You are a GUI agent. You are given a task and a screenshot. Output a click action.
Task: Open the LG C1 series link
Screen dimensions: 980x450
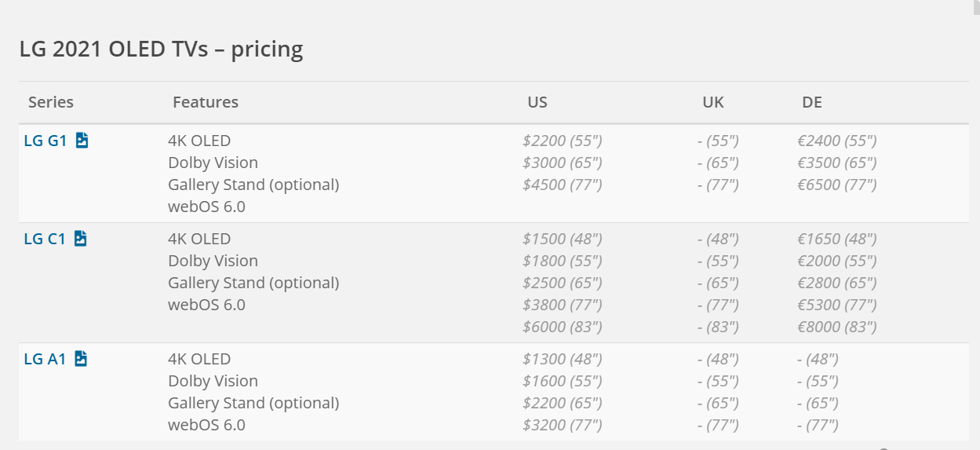point(45,240)
